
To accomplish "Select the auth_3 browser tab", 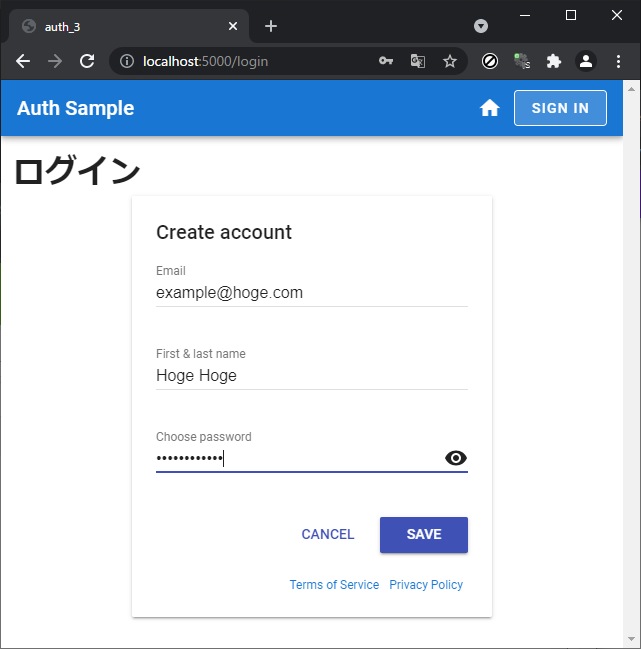I will point(128,26).
